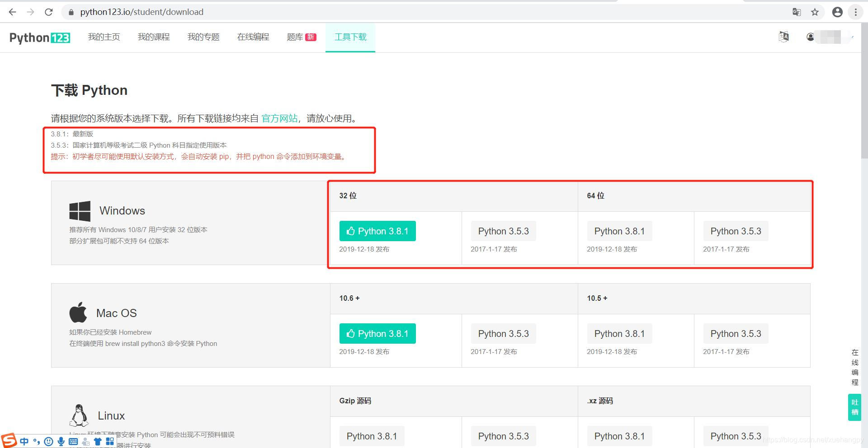This screenshot has width=868, height=448.
Task: Open 题库 tab with new badge
Action: click(x=302, y=37)
